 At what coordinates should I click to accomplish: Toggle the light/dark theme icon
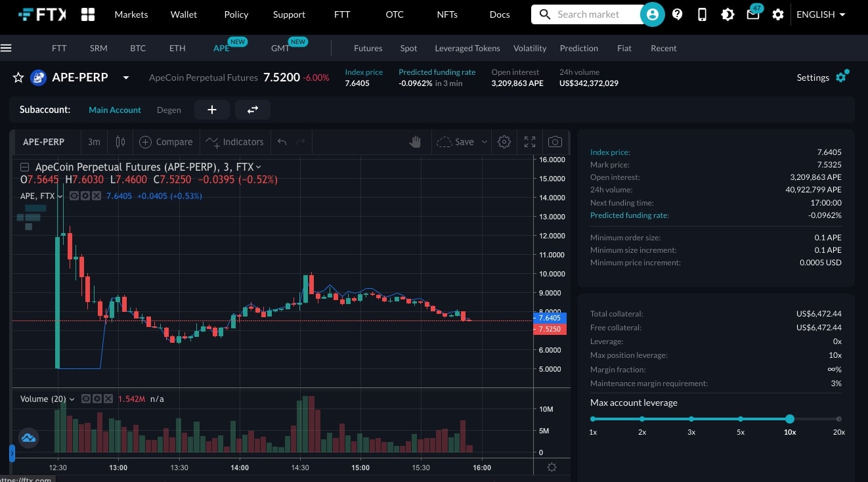pos(727,14)
